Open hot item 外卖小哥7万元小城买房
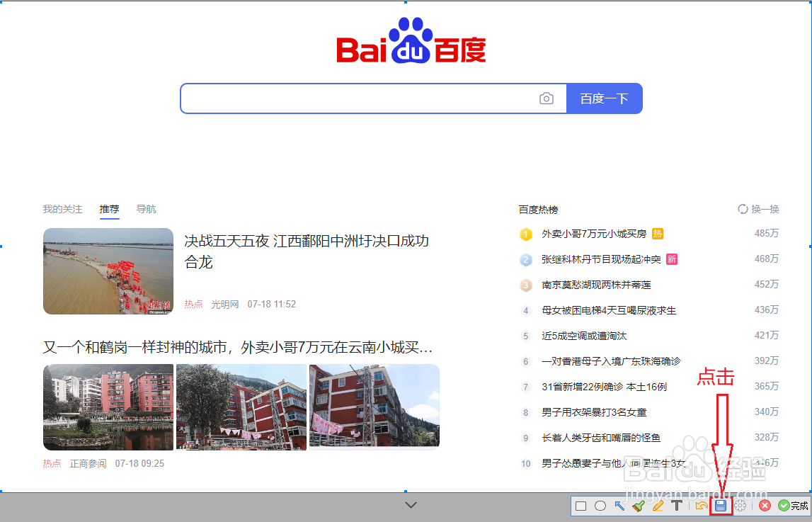The width and height of the screenshot is (812, 522). pos(594,234)
